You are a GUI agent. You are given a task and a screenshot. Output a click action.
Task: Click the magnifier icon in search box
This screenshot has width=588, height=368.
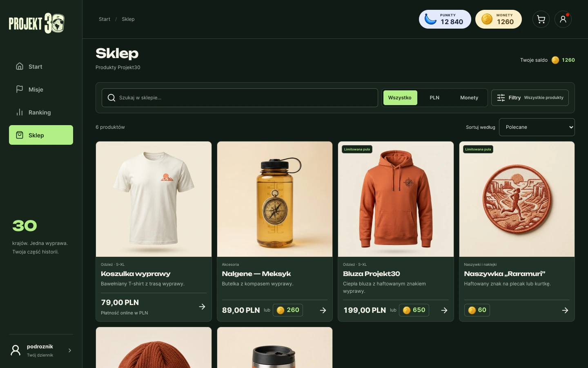(x=111, y=98)
